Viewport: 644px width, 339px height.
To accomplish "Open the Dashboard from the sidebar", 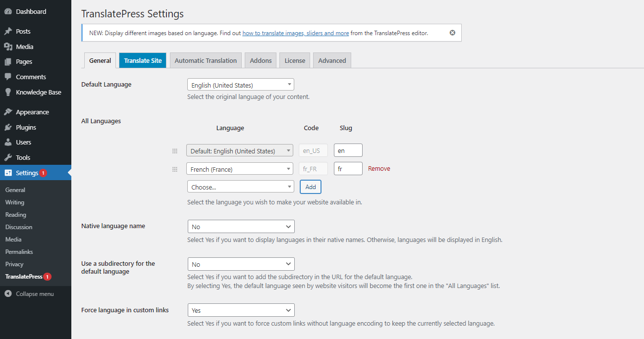I will (x=31, y=11).
